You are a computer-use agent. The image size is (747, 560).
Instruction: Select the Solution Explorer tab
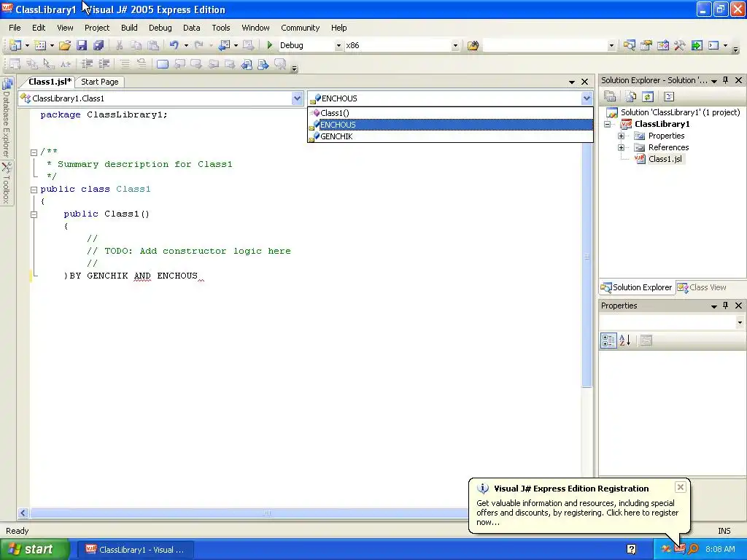pos(636,287)
